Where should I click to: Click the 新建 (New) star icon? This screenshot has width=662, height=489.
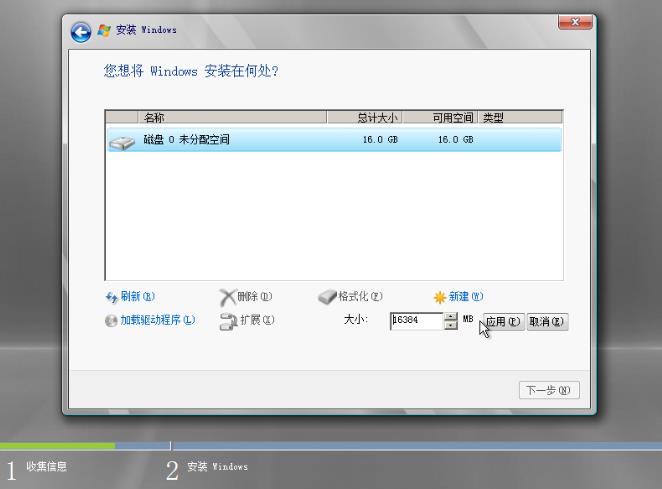tap(440, 297)
